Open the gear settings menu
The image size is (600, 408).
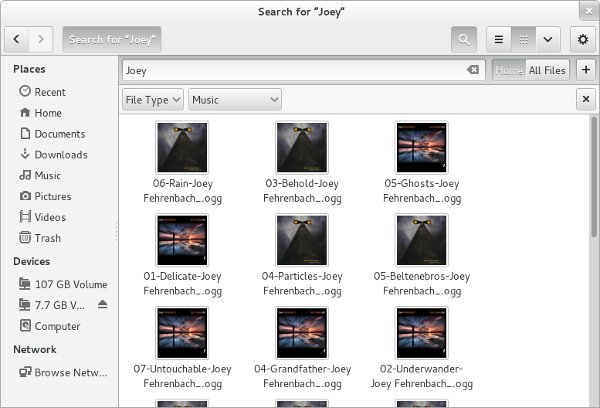[x=583, y=39]
